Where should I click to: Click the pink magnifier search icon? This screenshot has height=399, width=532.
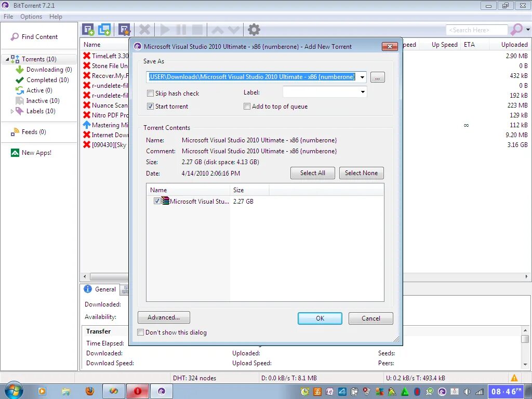(x=516, y=30)
